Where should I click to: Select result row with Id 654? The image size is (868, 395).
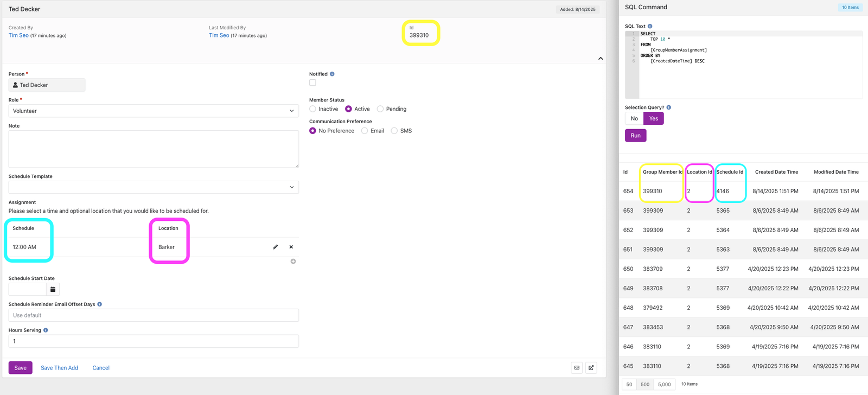[743, 191]
